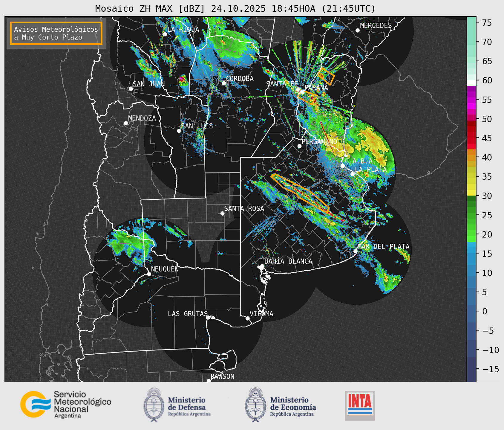Click the Servicio Meteorológico Nacional logo
The width and height of the screenshot is (504, 430).
[65, 404]
